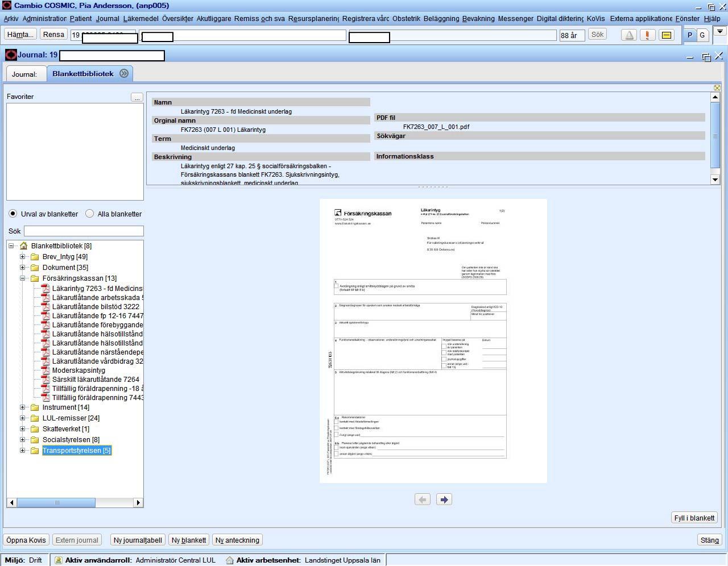Open the Messenger menu
Screen dimensions: 728x566
[516, 19]
